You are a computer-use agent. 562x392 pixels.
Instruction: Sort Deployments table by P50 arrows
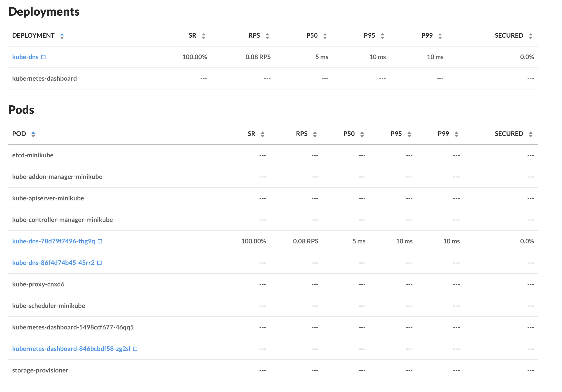coord(325,36)
